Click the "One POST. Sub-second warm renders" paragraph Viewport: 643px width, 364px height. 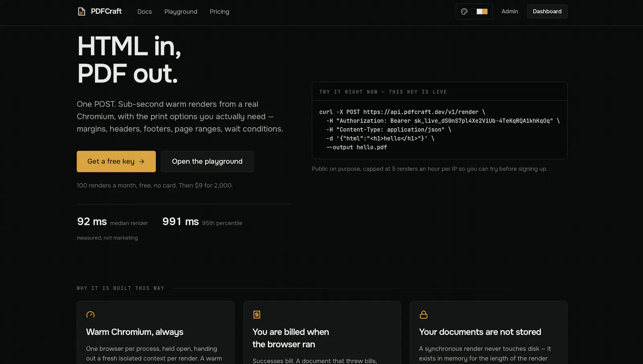click(x=180, y=117)
